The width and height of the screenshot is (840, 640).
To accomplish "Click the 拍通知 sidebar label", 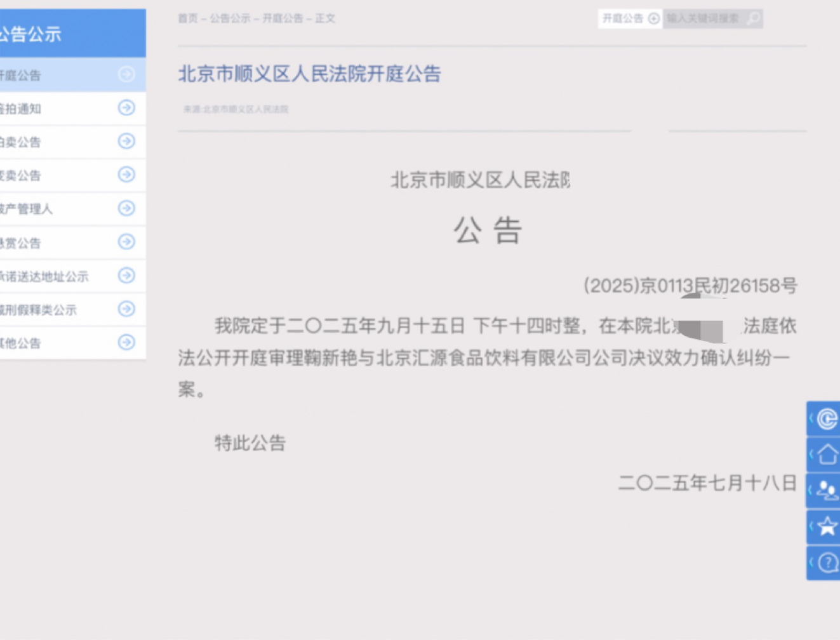I will (x=20, y=109).
